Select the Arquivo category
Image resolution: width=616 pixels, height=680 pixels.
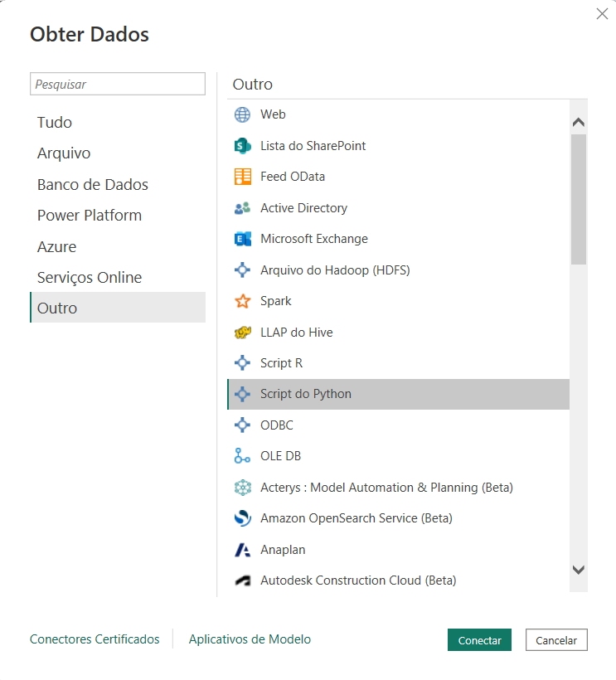coord(118,153)
